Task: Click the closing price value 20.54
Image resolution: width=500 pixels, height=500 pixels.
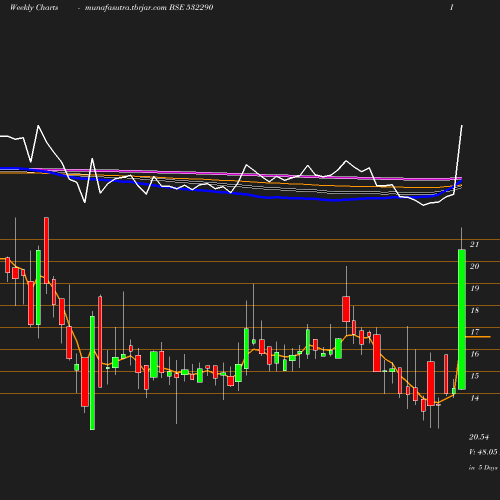Action: [479, 437]
